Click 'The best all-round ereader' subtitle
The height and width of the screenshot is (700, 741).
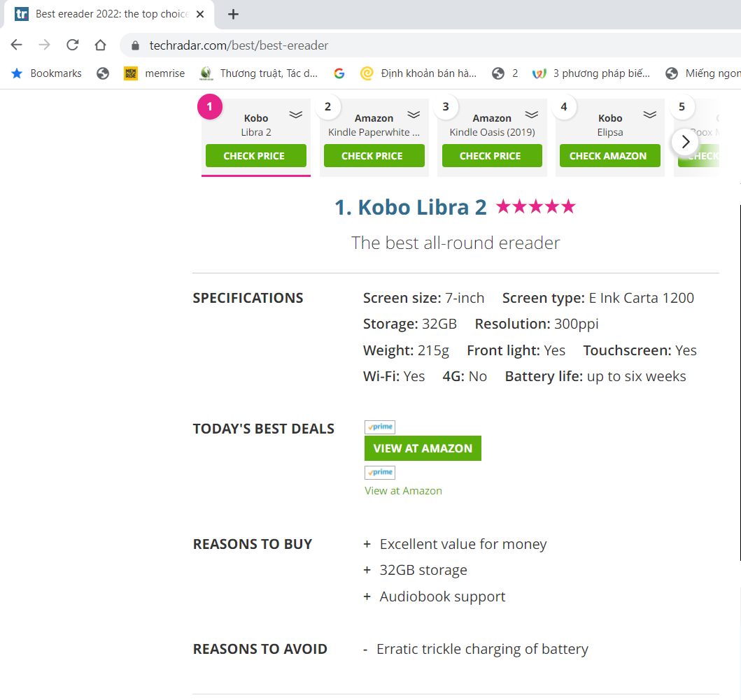[456, 243]
